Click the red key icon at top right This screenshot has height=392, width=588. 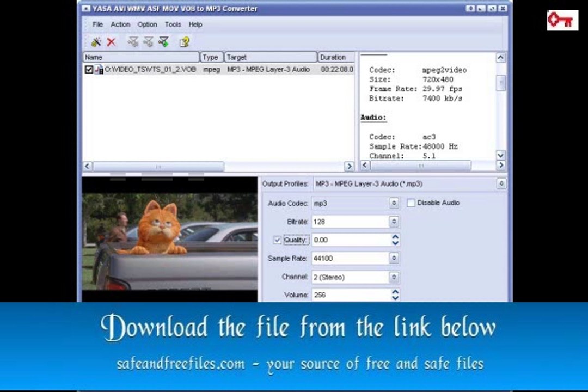tap(562, 20)
